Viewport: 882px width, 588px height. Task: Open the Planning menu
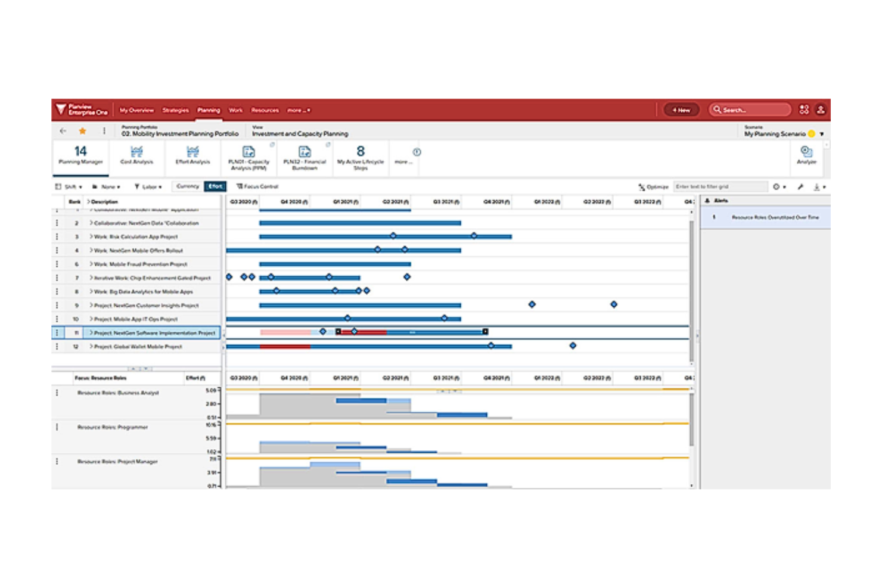click(209, 110)
